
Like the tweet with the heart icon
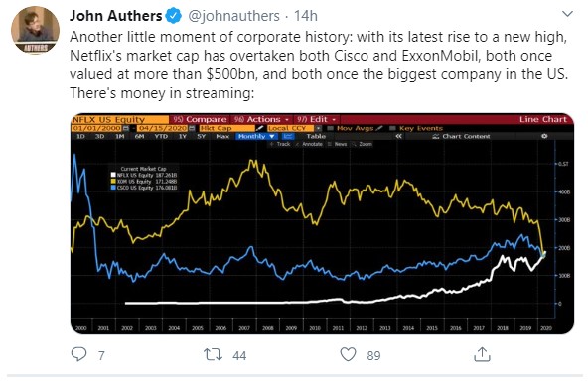(348, 354)
